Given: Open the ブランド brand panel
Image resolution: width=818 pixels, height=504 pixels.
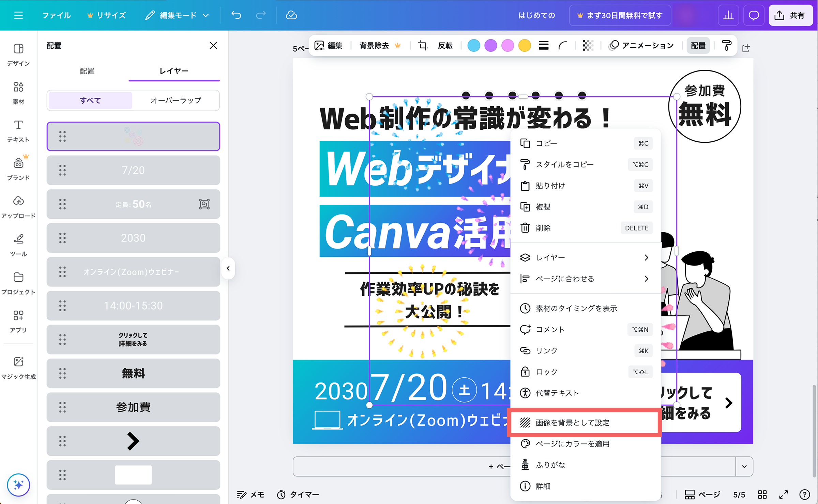Looking at the screenshot, I should coord(18,169).
